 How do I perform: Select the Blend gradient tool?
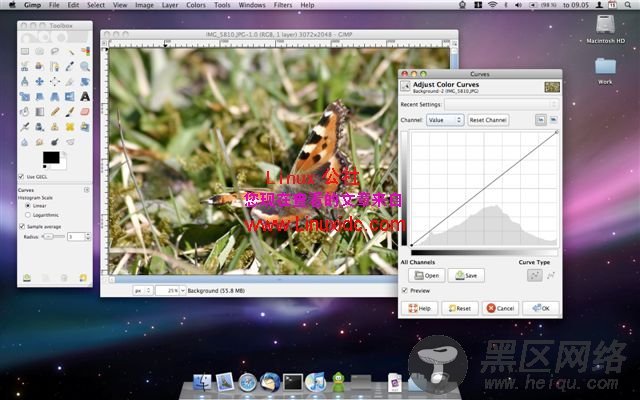40,112
